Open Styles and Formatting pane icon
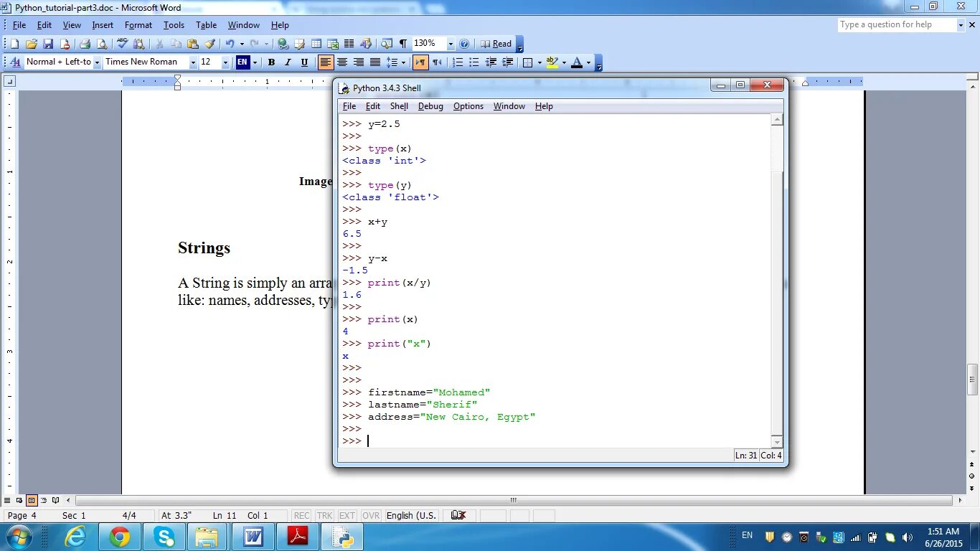Image resolution: width=980 pixels, height=551 pixels. coord(16,62)
